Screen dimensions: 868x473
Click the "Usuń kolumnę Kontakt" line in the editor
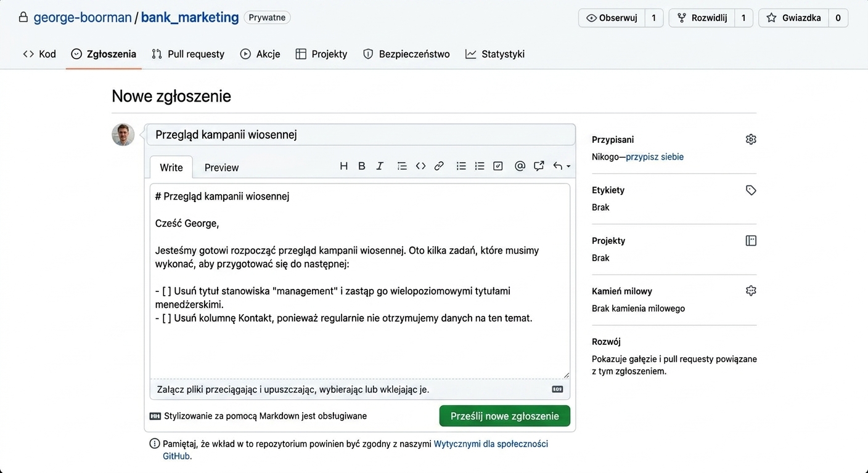tap(344, 318)
